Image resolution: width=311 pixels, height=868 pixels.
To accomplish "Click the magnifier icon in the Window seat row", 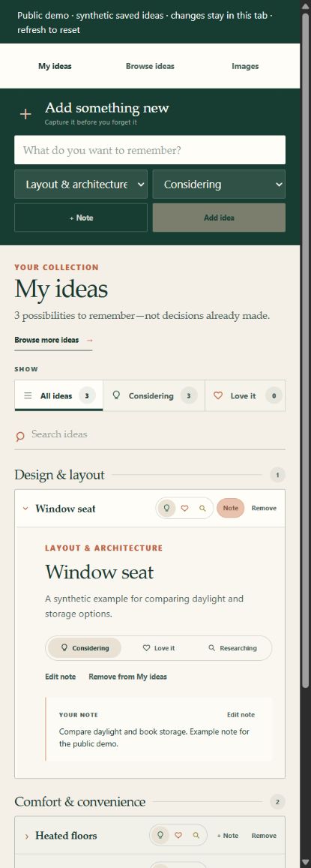I will coord(202,508).
